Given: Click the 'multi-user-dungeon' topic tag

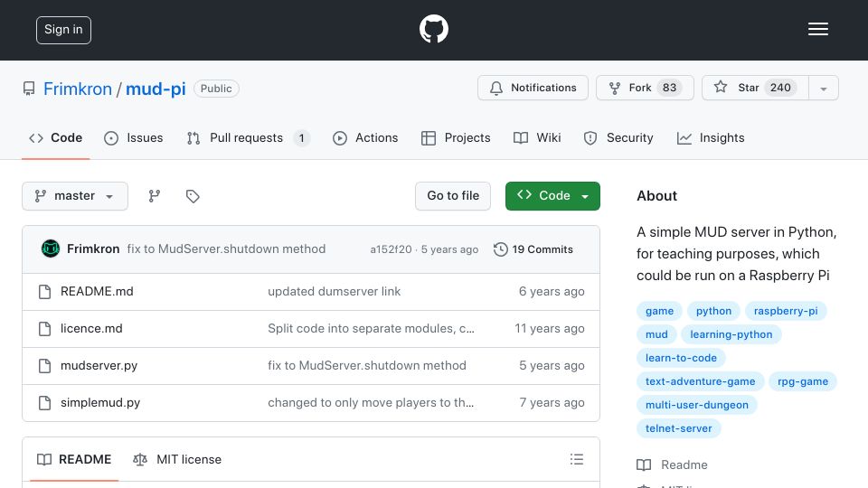Looking at the screenshot, I should pos(697,405).
